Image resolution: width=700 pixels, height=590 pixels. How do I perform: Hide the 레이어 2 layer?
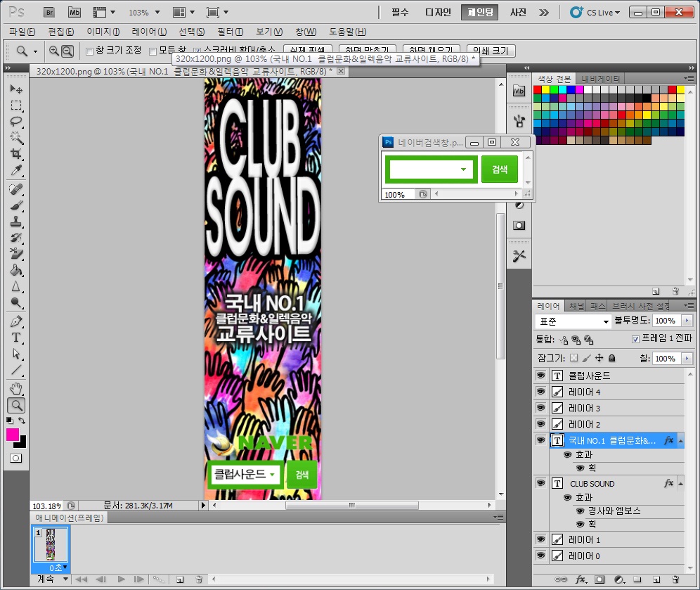(540, 424)
